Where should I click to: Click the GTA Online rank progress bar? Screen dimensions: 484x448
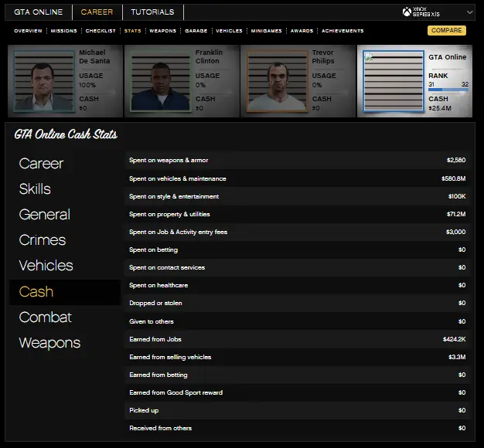tap(448, 90)
